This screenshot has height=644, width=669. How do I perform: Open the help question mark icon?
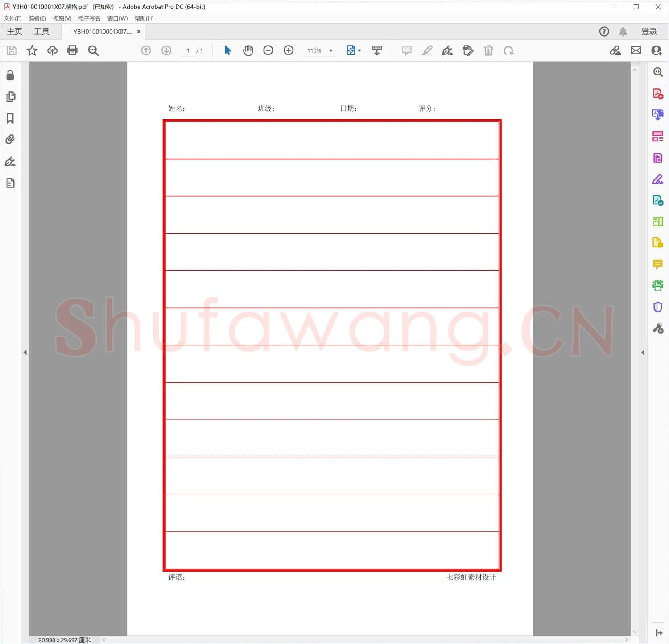tap(604, 31)
